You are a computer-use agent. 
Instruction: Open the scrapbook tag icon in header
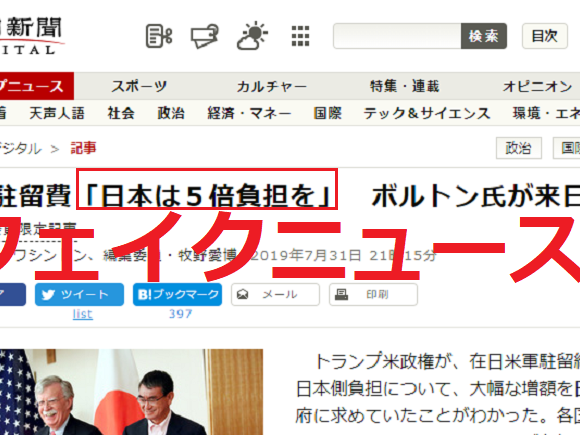point(205,36)
